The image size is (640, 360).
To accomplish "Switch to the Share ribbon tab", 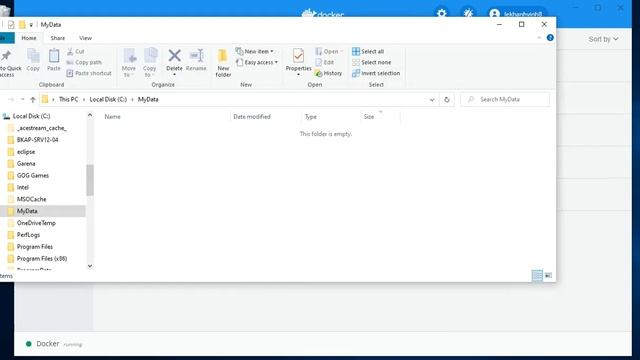I will coord(58,38).
